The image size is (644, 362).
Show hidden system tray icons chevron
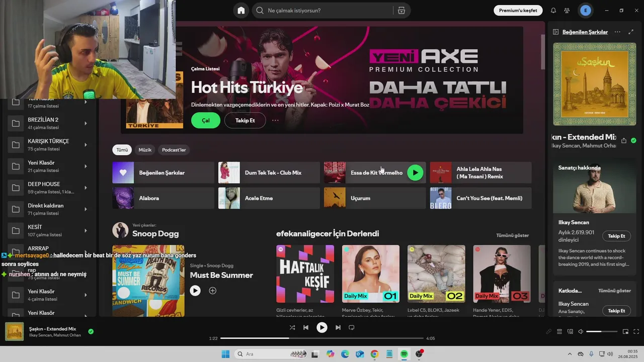tap(570, 354)
